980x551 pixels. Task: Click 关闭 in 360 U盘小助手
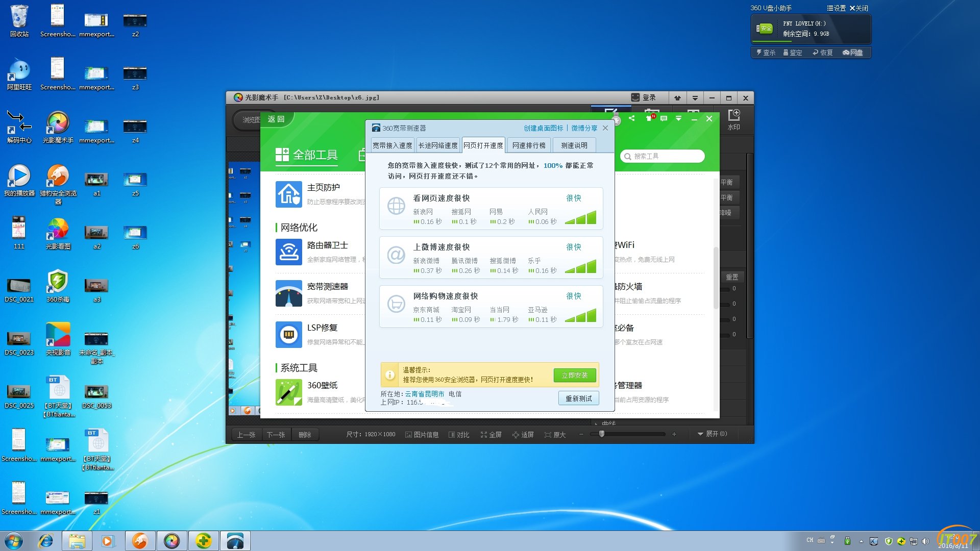point(859,8)
